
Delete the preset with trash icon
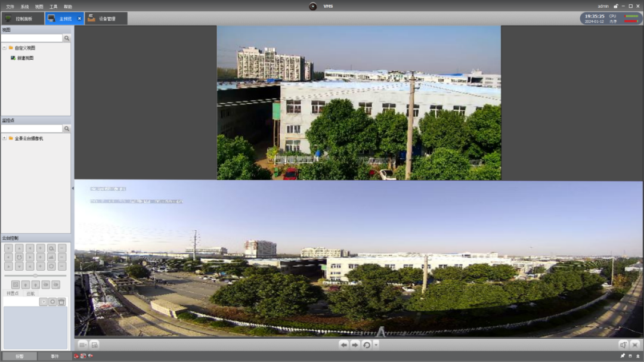click(61, 302)
